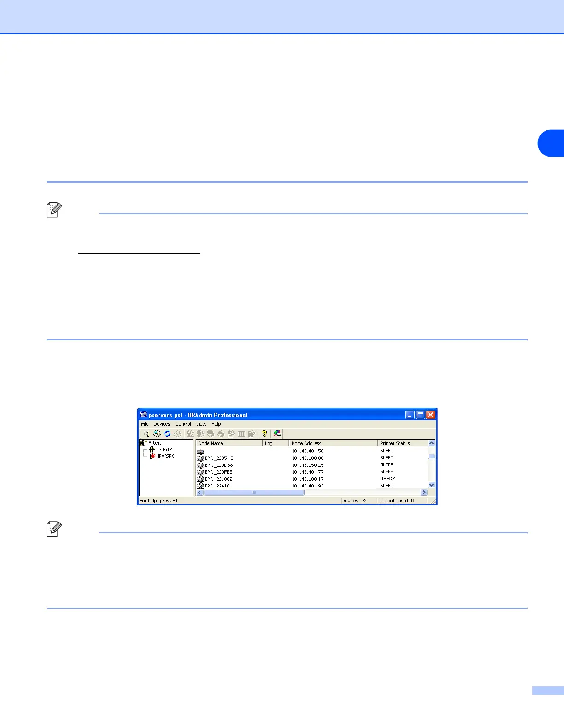Click node address 10.148.40.177
This screenshot has width=564, height=728.
click(x=308, y=472)
